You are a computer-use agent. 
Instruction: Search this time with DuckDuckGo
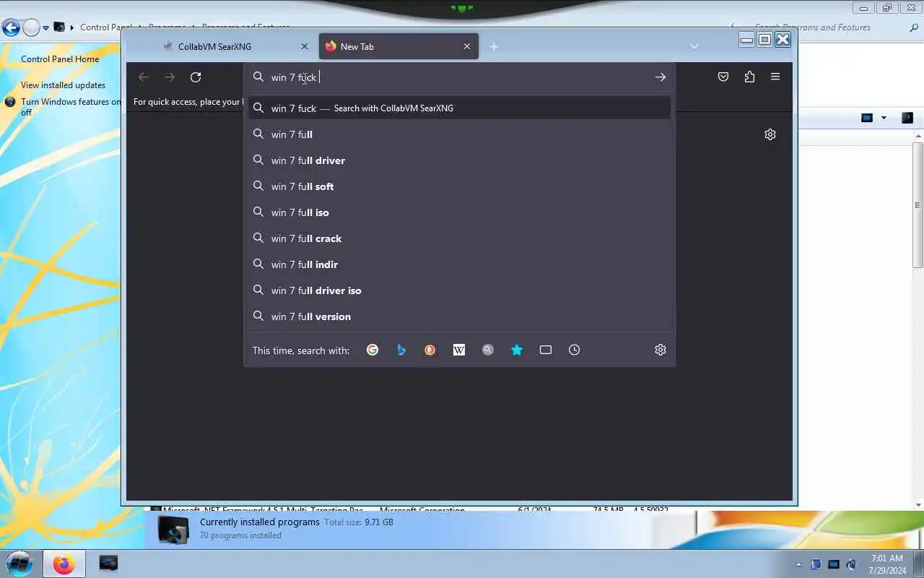(x=430, y=350)
